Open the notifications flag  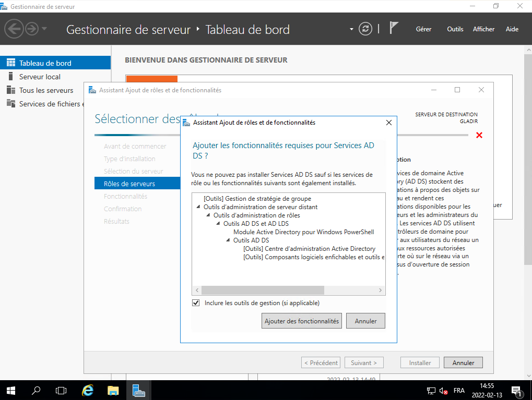click(393, 28)
